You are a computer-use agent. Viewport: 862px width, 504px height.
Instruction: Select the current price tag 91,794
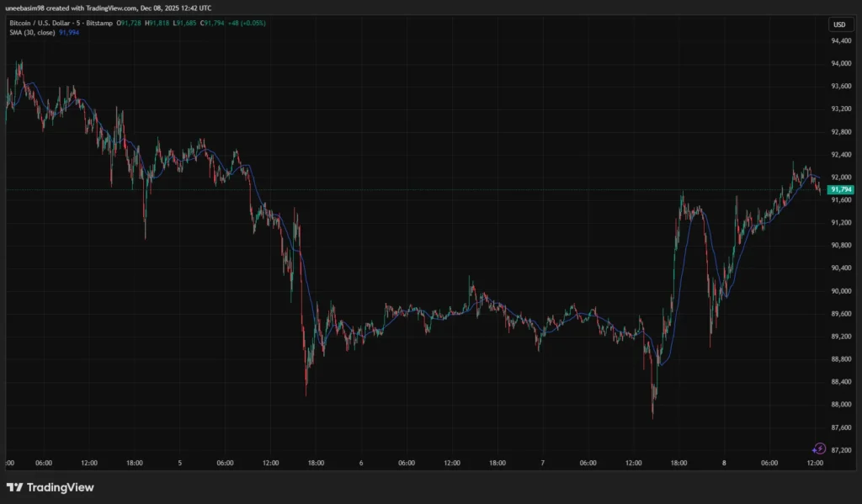(x=839, y=190)
